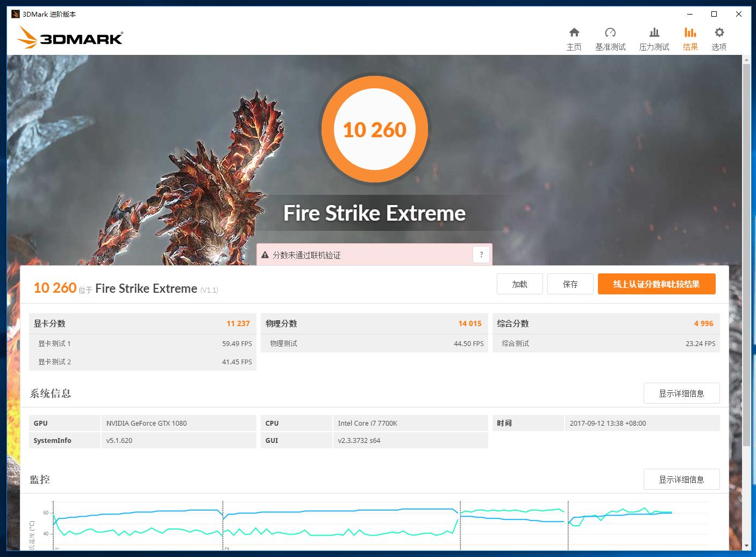Click the Intel Core i7 7700K value
Viewport: 756px width, 557px height.
coord(367,423)
